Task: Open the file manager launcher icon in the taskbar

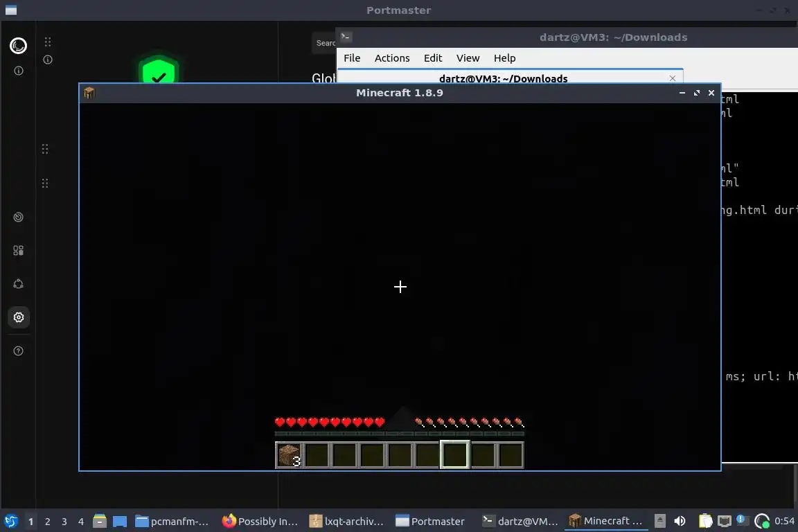Action: 100,522
